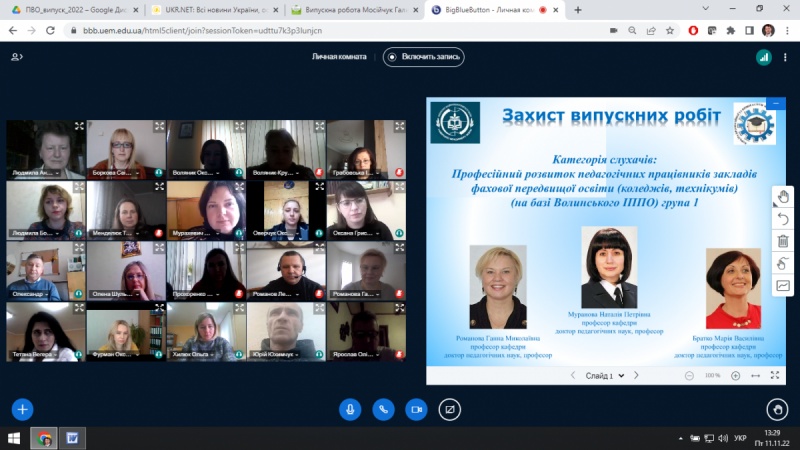The height and width of the screenshot is (450, 800).
Task: Go to the next slide
Action: pyautogui.click(x=636, y=376)
